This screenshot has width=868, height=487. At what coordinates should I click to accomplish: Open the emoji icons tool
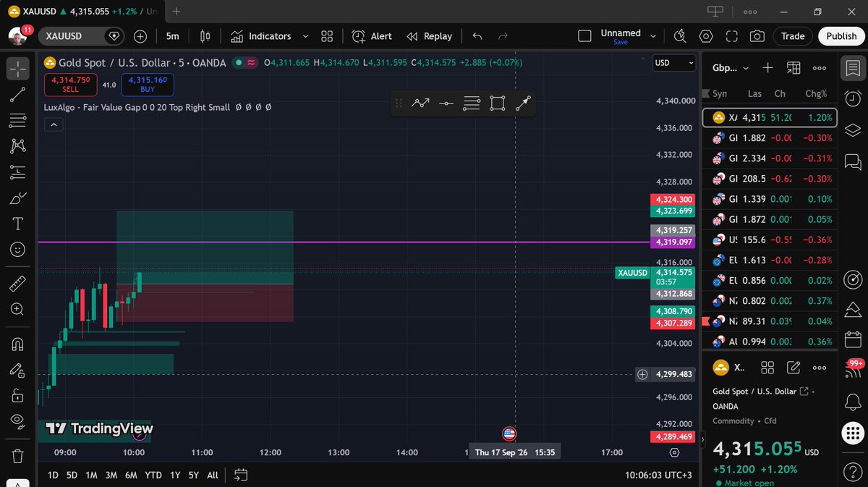coord(18,250)
